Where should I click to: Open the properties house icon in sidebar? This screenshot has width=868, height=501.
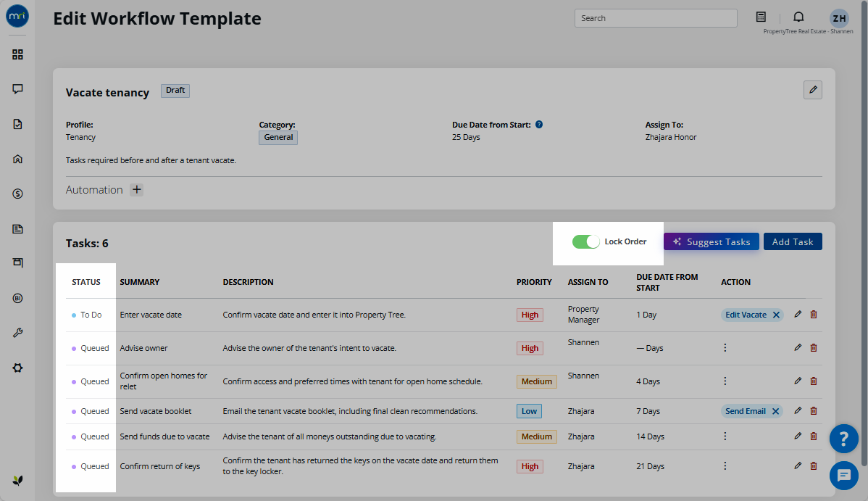point(17,159)
